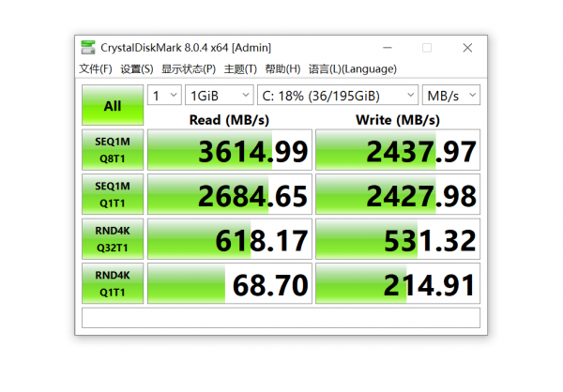The image size is (563, 392).
Task: Open the 设置(S) menu
Action: pos(137,69)
